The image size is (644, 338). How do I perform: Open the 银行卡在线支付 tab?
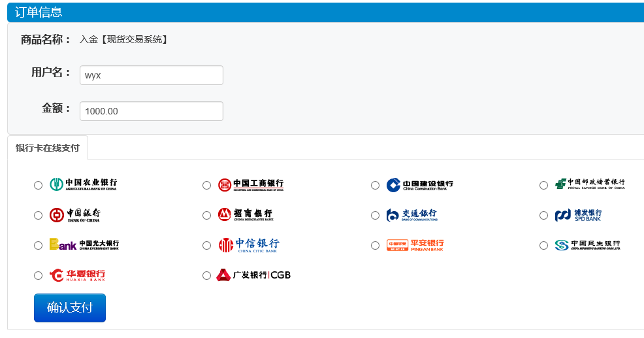click(x=48, y=148)
